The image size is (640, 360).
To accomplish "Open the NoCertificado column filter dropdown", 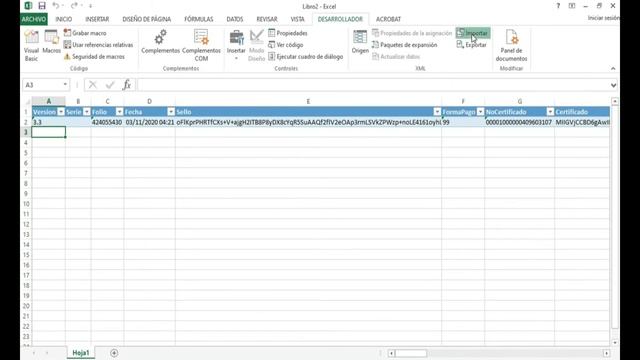I will (550, 112).
